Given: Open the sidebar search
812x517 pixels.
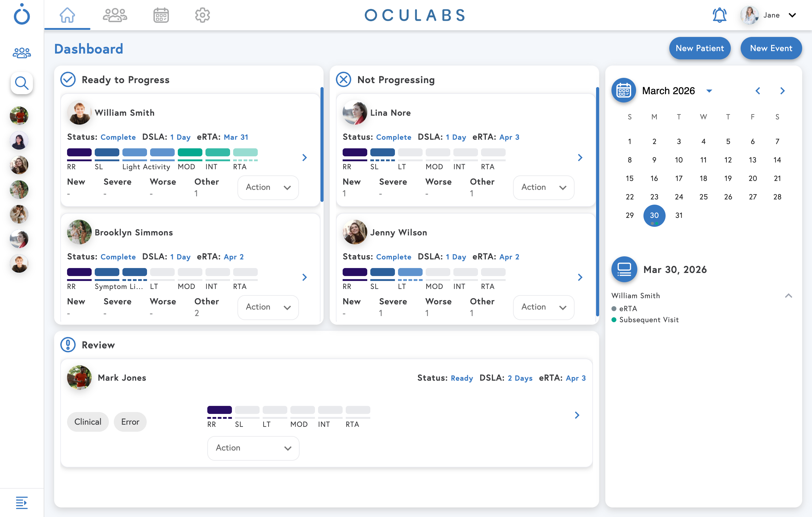Looking at the screenshot, I should tap(22, 83).
